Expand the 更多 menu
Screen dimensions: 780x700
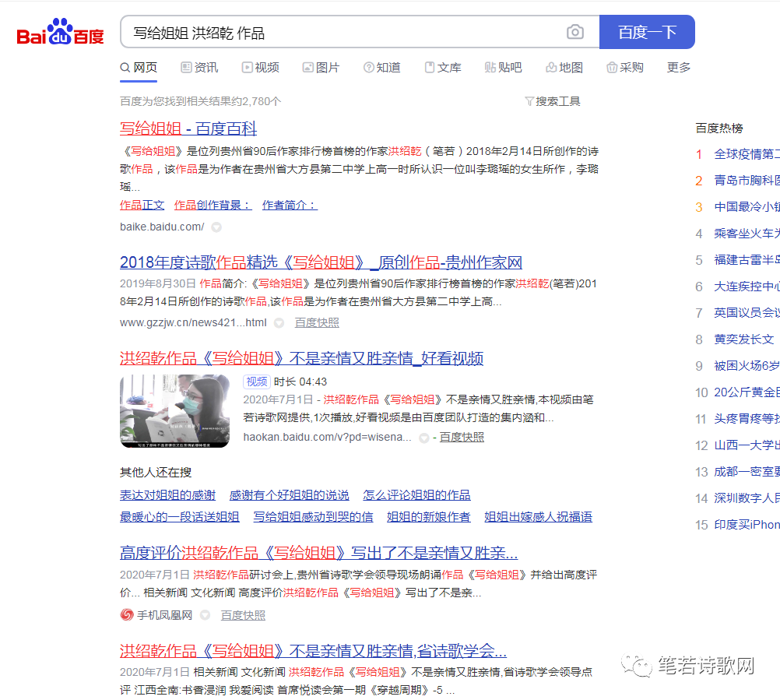[x=679, y=67]
